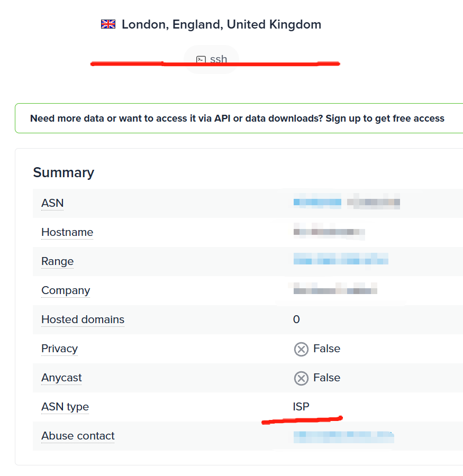463x476 pixels.
Task: Click the Anycast False cross icon
Action: (301, 378)
